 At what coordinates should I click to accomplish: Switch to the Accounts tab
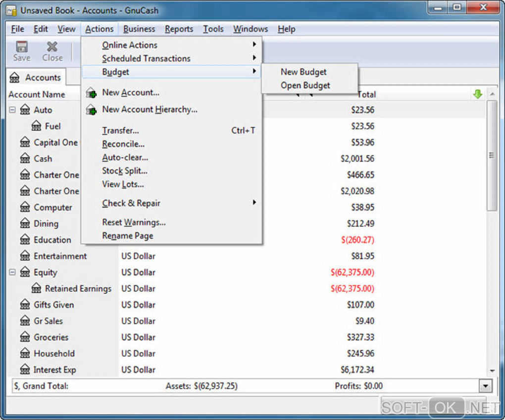(x=36, y=78)
